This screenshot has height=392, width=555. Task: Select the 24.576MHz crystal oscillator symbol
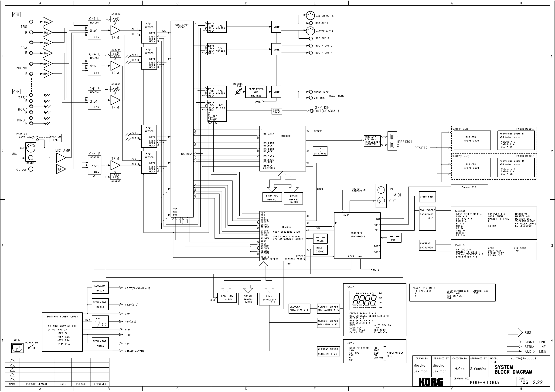click(320, 151)
